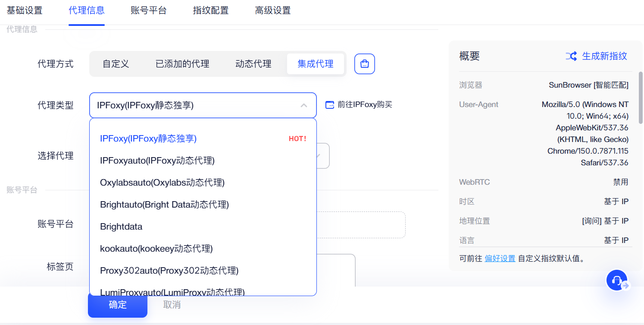644x325 pixels.
Task: Collapse the proxy type dropdown chevron
Action: [x=304, y=105]
